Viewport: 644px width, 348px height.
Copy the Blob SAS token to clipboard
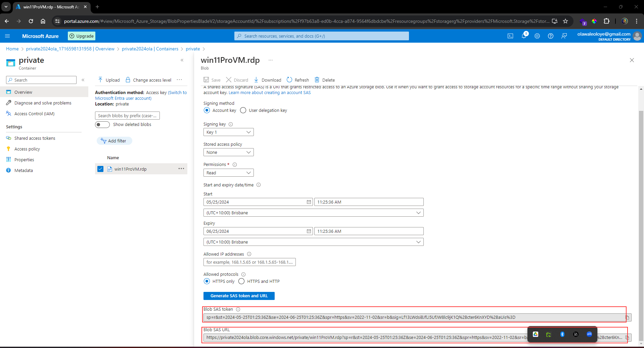(627, 317)
